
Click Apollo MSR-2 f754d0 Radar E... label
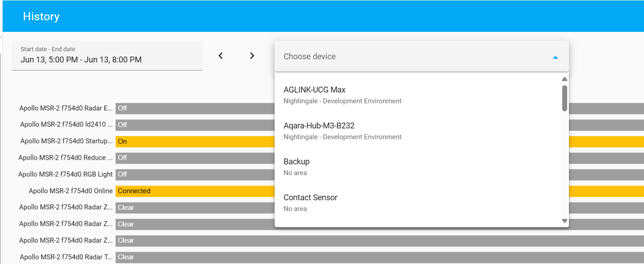[66, 108]
